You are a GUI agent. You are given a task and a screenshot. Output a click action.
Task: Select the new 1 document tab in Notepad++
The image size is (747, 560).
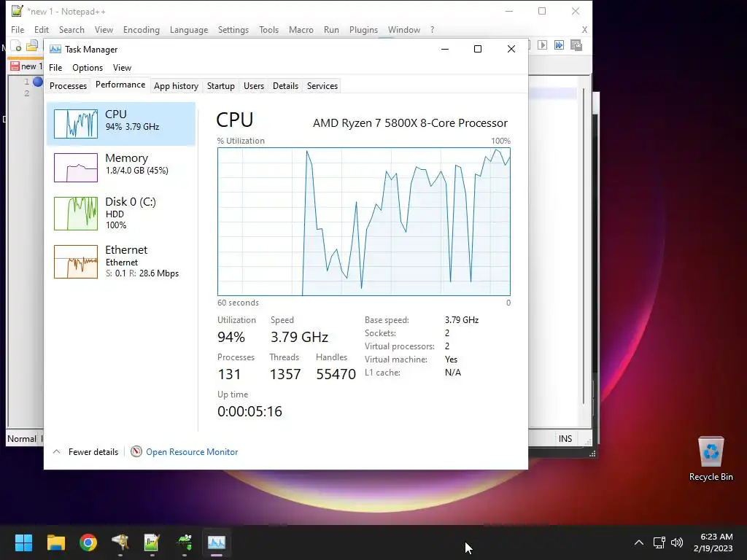click(26, 66)
